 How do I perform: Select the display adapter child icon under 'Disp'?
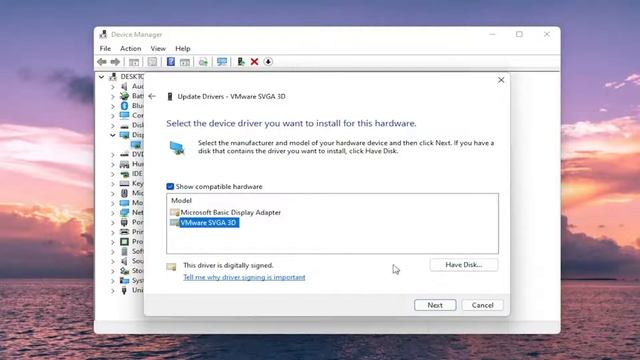[136, 144]
